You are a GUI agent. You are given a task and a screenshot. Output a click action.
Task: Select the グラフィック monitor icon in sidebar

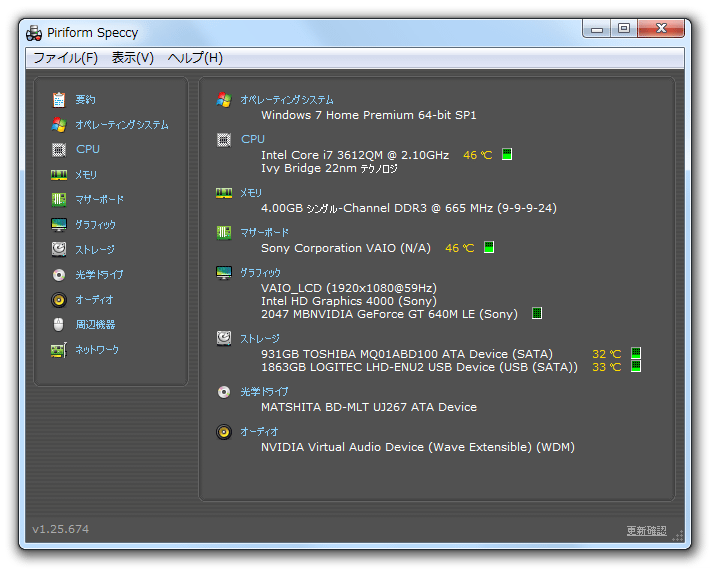(x=59, y=225)
